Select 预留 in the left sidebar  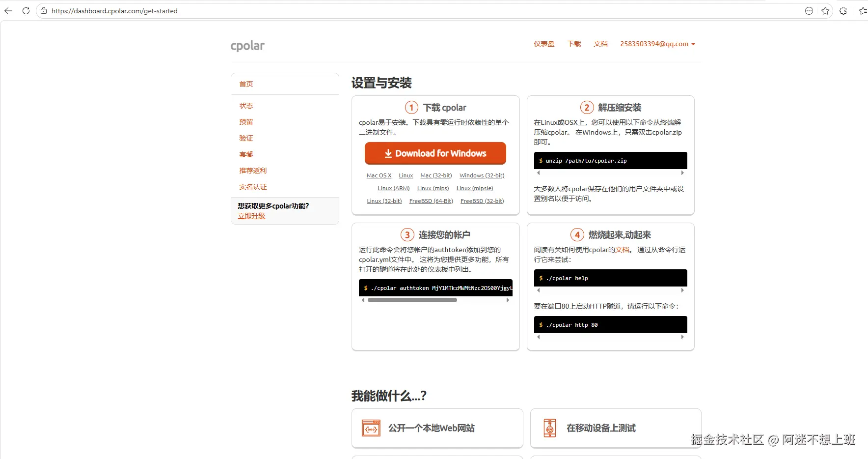tap(246, 122)
